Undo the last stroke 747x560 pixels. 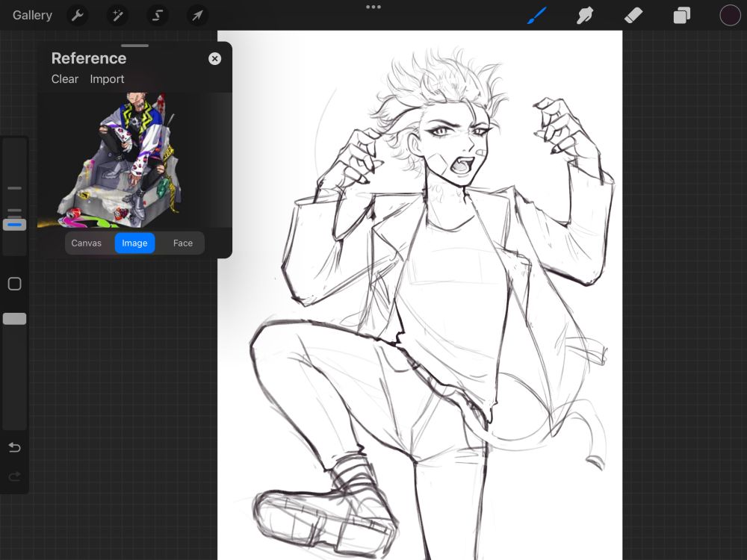pos(14,447)
